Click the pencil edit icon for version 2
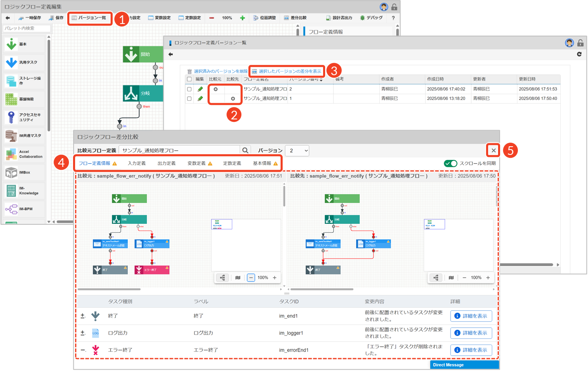The image size is (588, 371). [200, 89]
